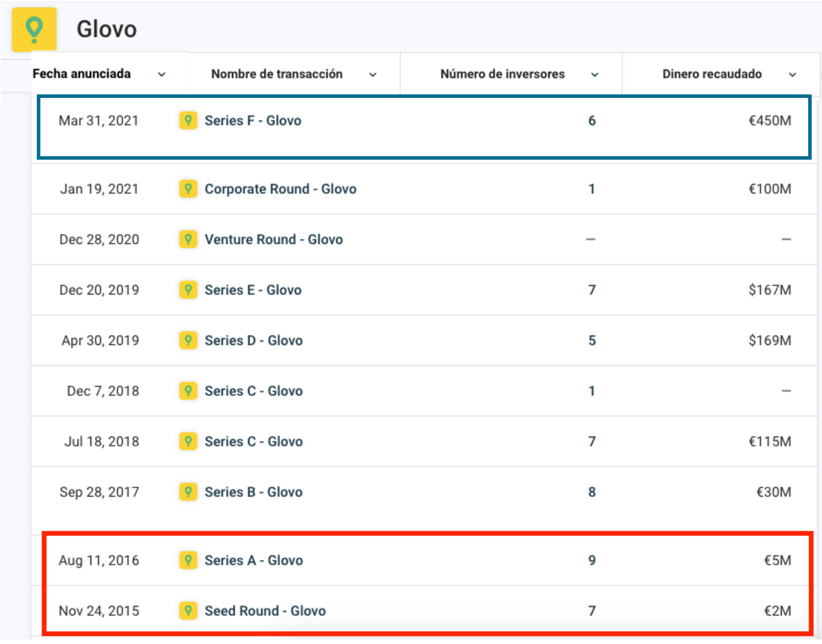Image resolution: width=822 pixels, height=644 pixels.
Task: Click Glovo icon beside Series A
Action: coord(188,560)
